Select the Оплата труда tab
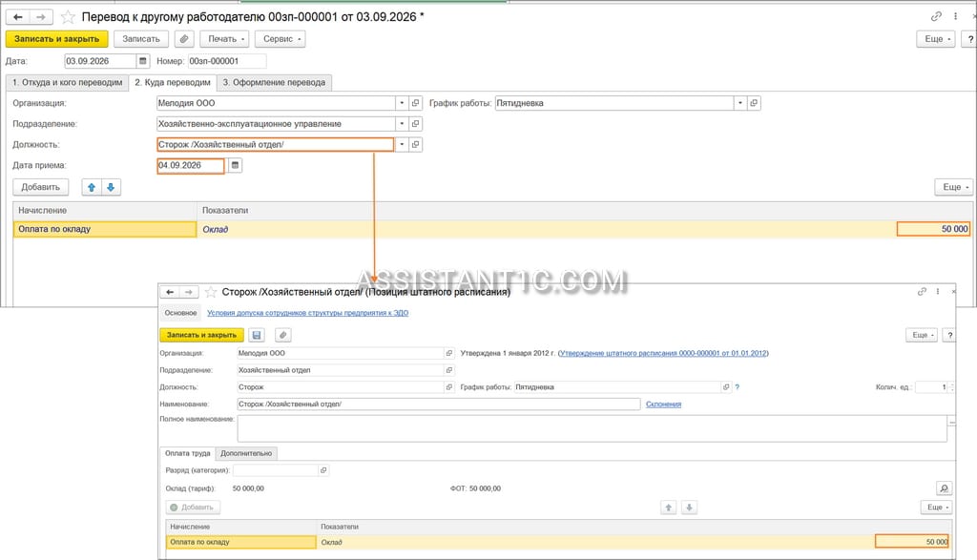This screenshot has width=977, height=560. coord(188,453)
